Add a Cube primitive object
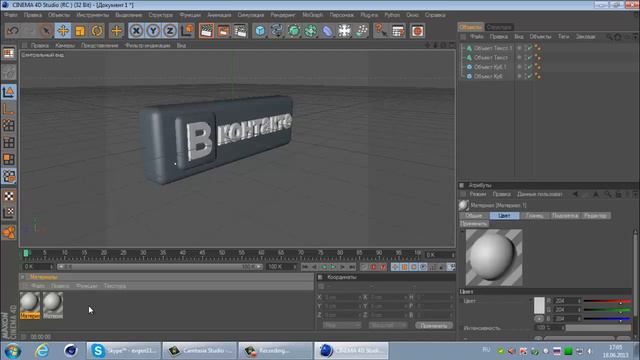Viewport: 640px width, 360px height. pos(260,31)
